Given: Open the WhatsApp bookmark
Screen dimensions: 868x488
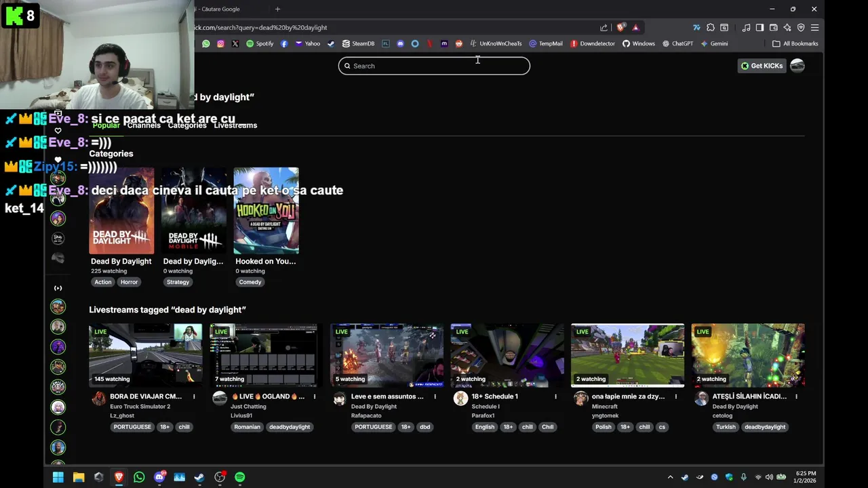Looking at the screenshot, I should [206, 43].
